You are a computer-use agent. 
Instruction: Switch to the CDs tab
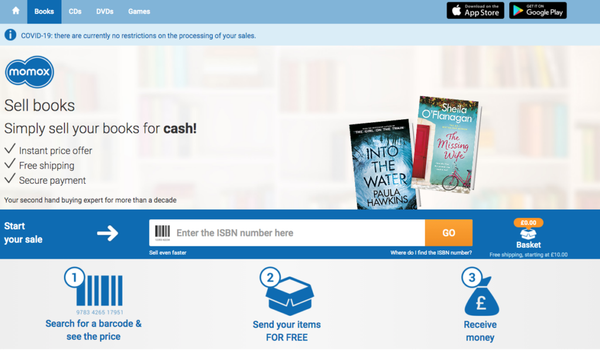tap(75, 12)
